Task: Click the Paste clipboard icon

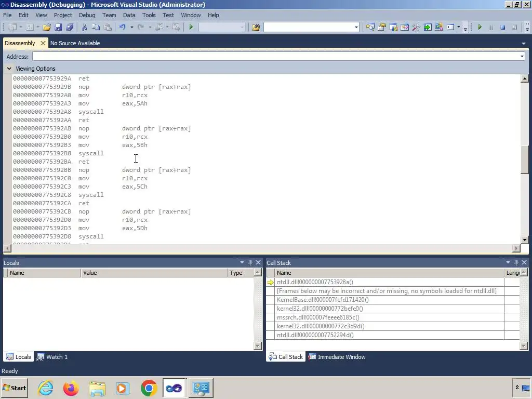Action: pyautogui.click(x=108, y=27)
